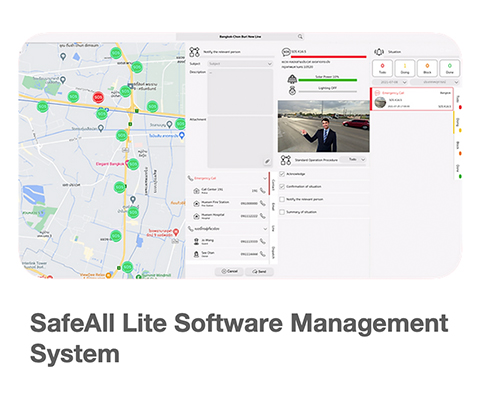
Task: Select the Done vertical tab with green dot
Action: pos(458,171)
